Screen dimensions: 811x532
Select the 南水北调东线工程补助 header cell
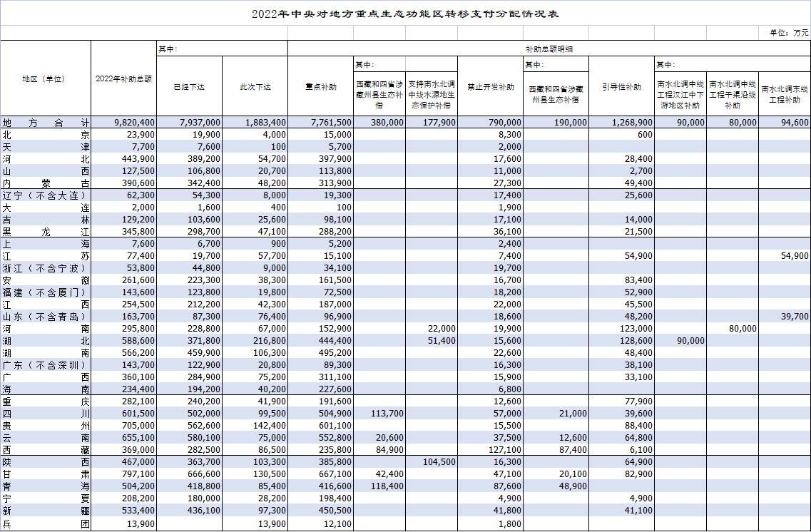click(784, 94)
